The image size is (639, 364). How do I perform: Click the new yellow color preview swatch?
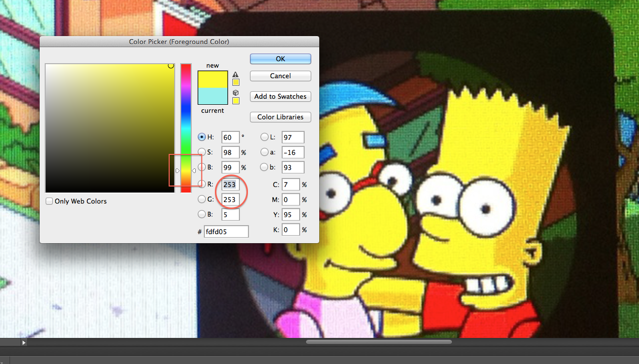[213, 79]
